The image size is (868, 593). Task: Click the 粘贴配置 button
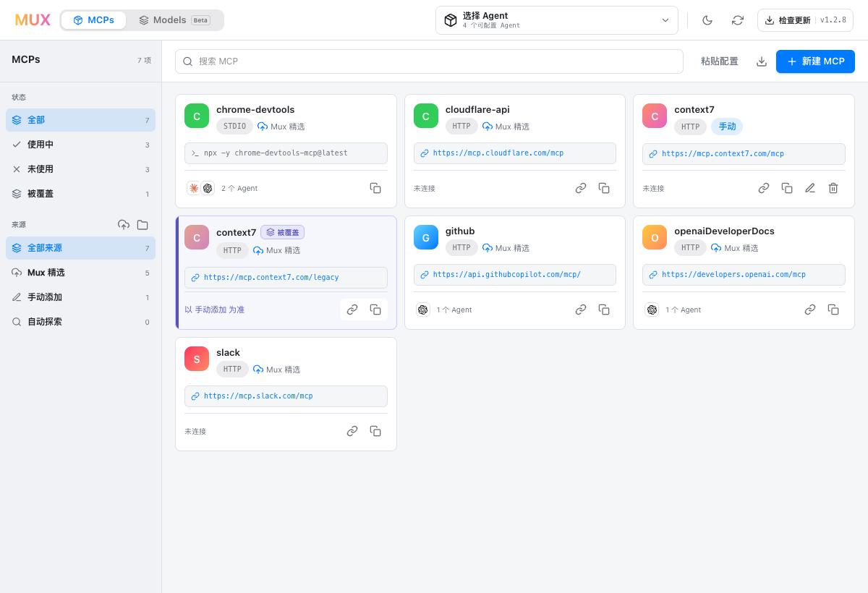(x=720, y=61)
